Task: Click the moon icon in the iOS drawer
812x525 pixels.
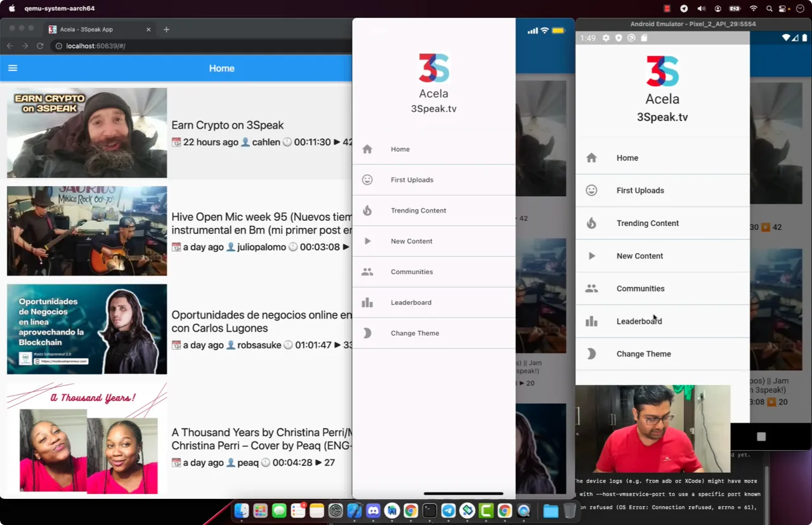Action: [367, 333]
